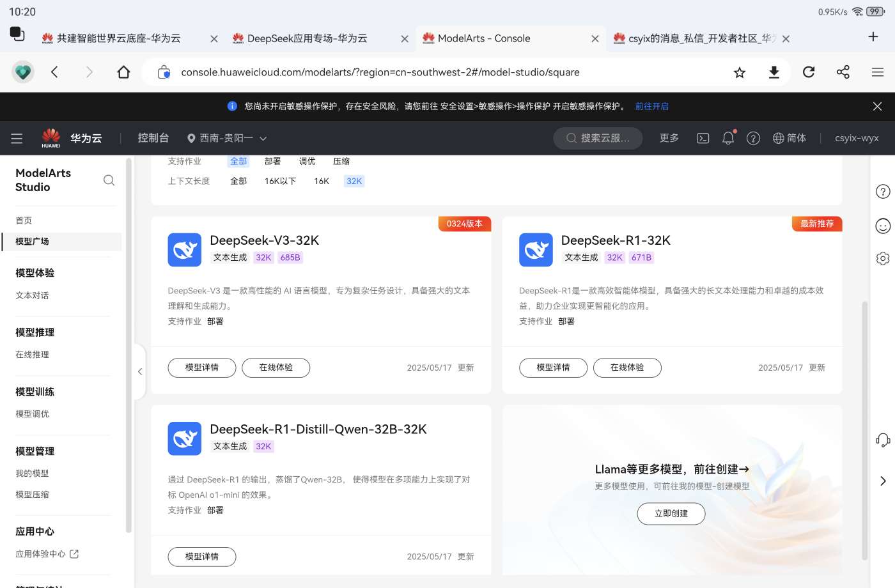Share the current page

click(843, 72)
